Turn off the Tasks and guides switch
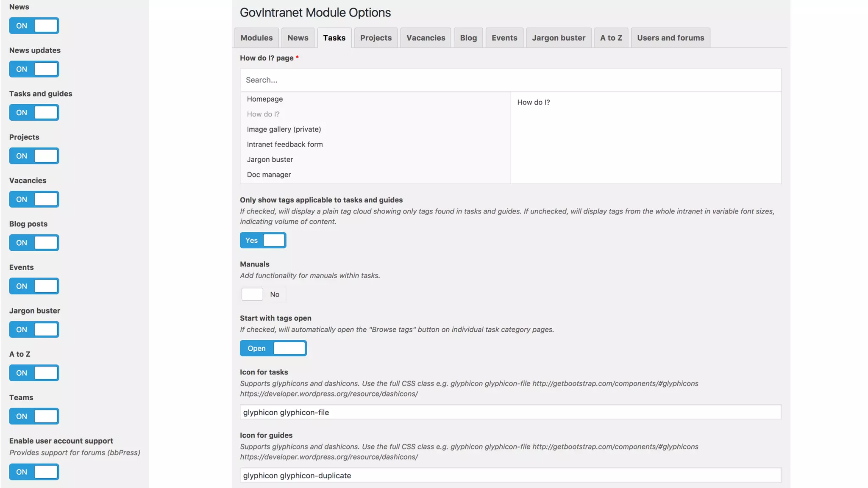The image size is (868, 488). 34,113
